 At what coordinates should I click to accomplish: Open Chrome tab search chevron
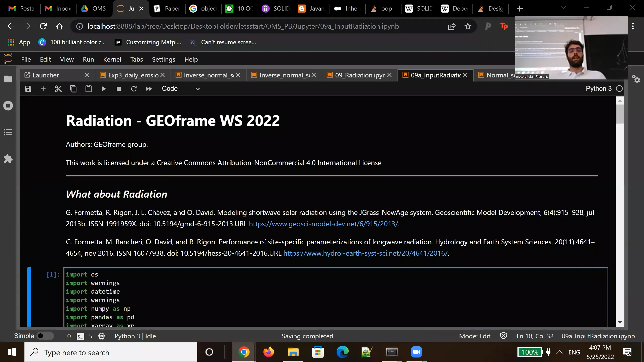(563, 8)
